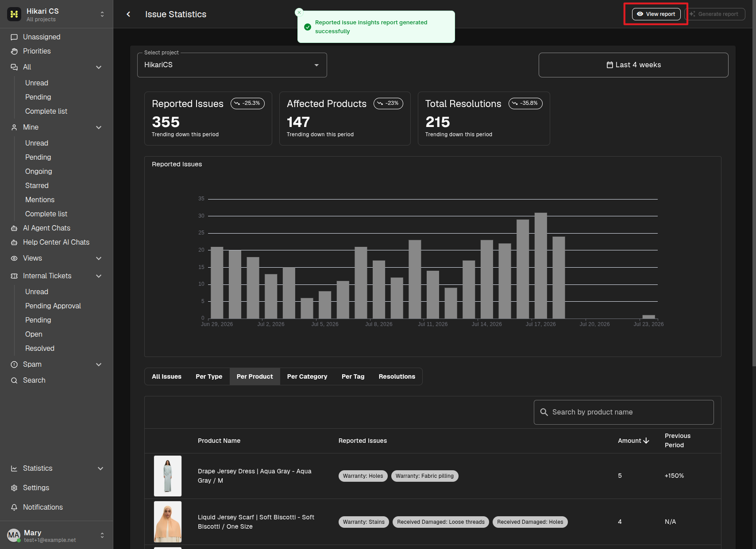Click the Statistics chart icon
Viewport: 756px width, 549px height.
coord(14,468)
